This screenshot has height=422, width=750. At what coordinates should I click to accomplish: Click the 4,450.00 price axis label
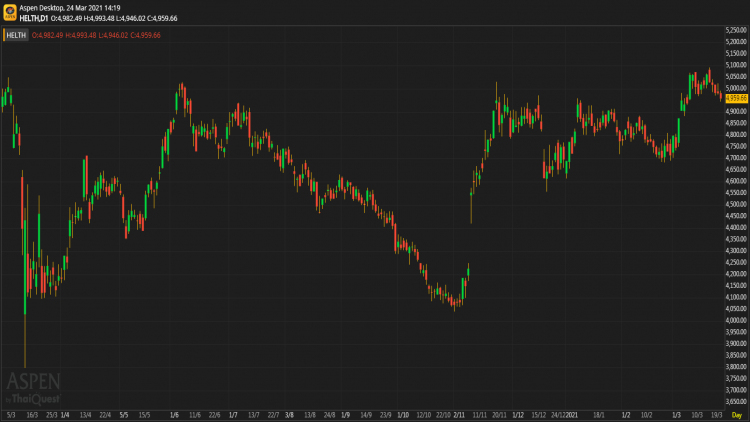[736, 216]
